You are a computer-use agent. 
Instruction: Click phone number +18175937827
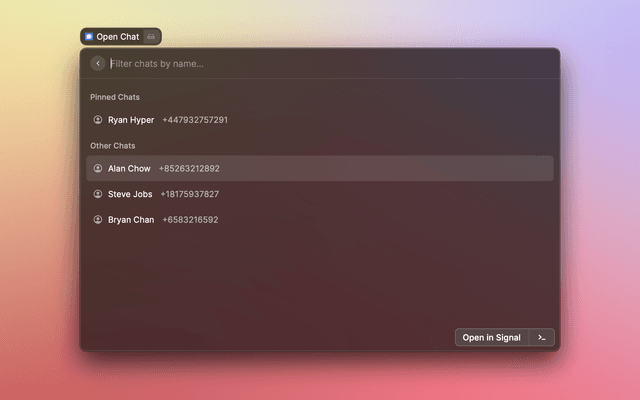(190, 194)
